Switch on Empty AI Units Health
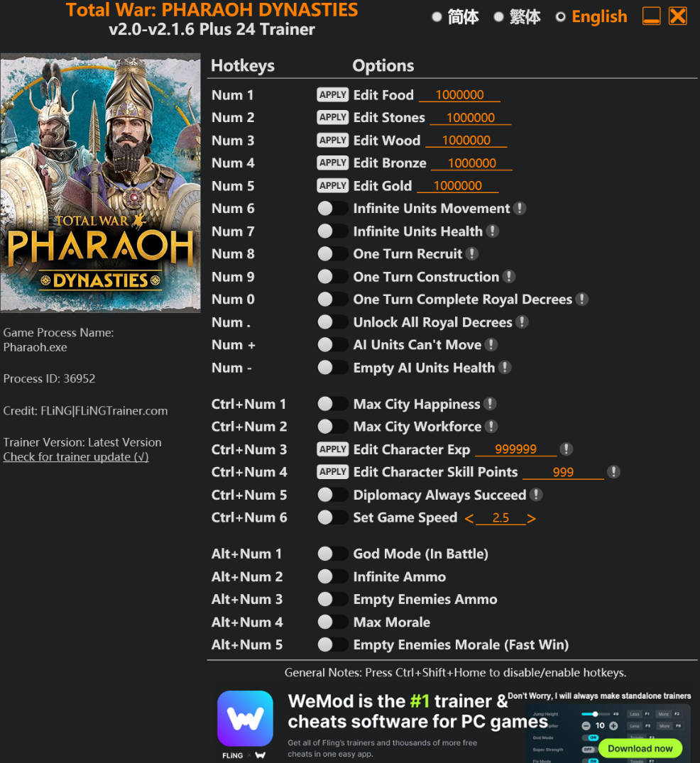Screen dimensions: 700x763 pos(332,368)
